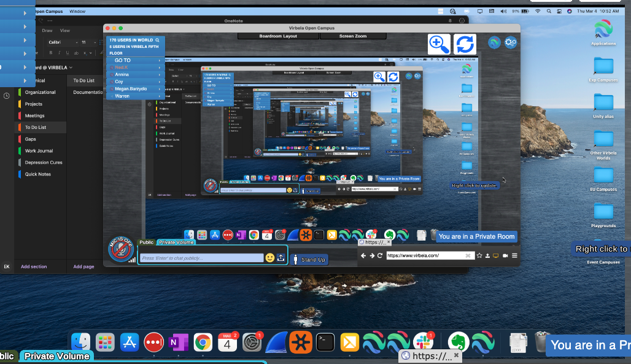Open the hamburger menu in the browser panel

(514, 256)
